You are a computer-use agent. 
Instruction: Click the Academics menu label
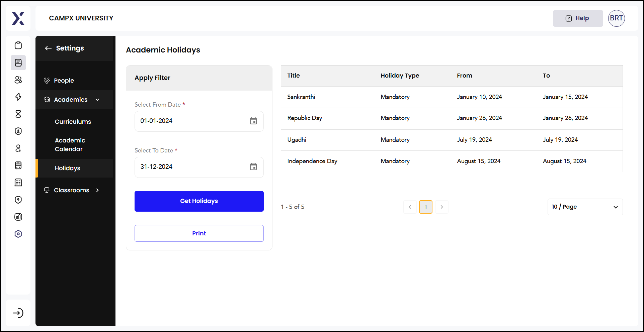pyautogui.click(x=71, y=100)
